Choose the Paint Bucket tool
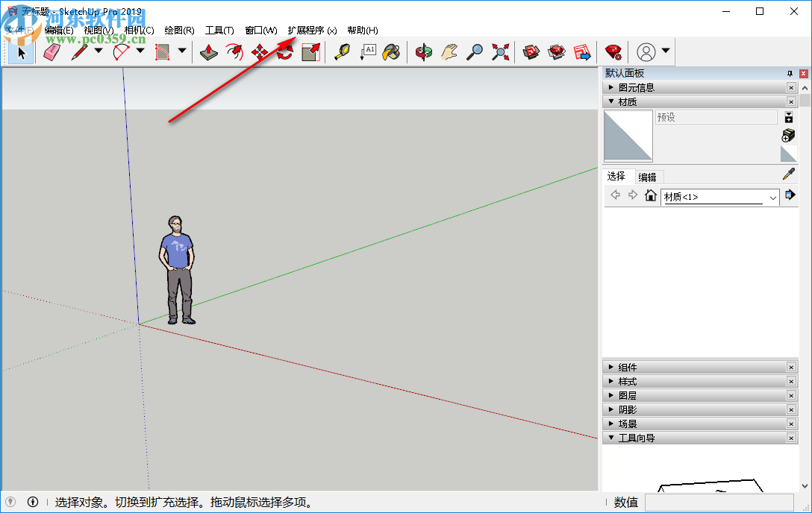 pos(391,52)
